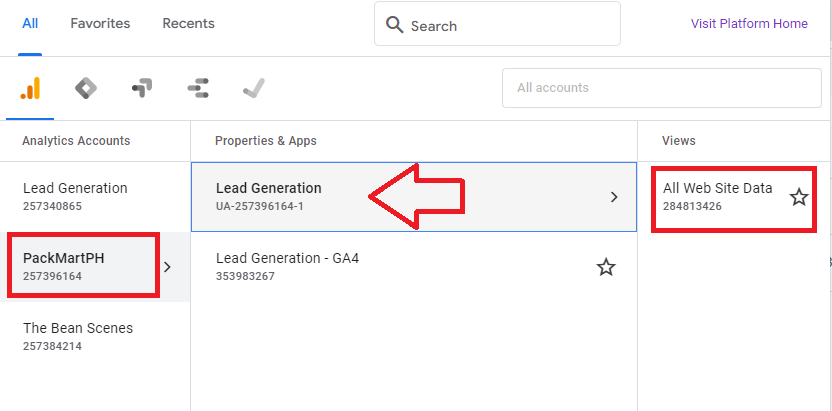Select the Lead Generation analytics account
Image resolution: width=832 pixels, height=411 pixels.
[x=95, y=197]
